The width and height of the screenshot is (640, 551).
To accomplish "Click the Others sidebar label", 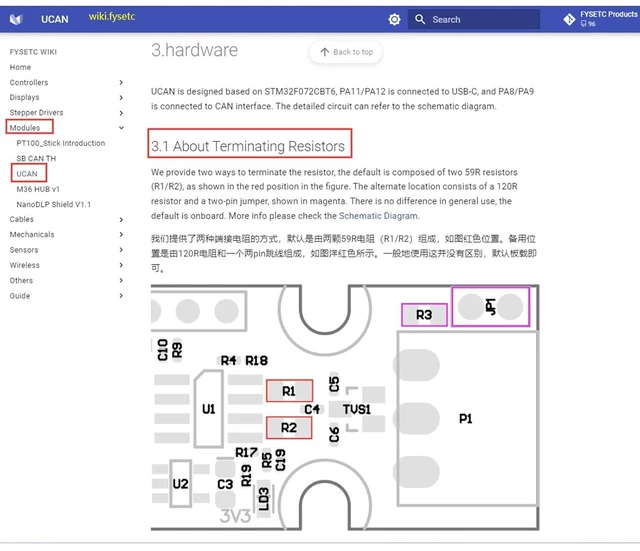I will pos(21,280).
